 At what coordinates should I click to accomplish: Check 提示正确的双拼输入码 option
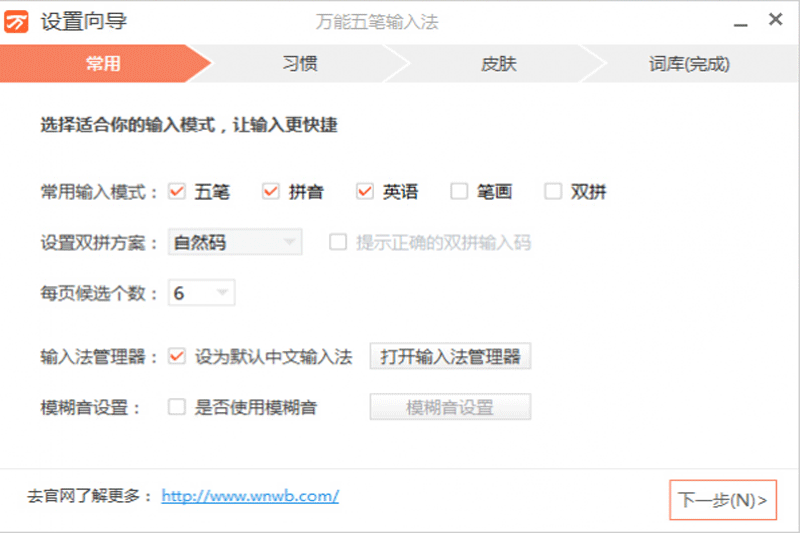click(x=338, y=242)
